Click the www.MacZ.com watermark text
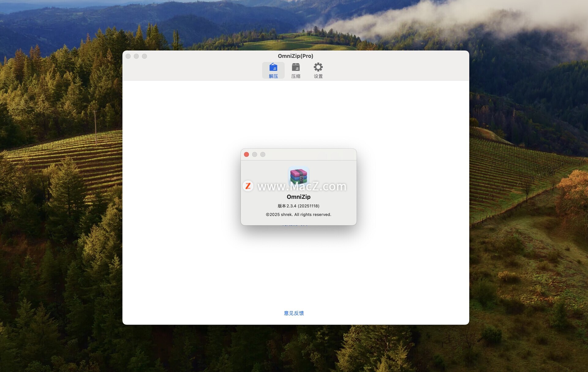This screenshot has height=372, width=588. [302, 186]
